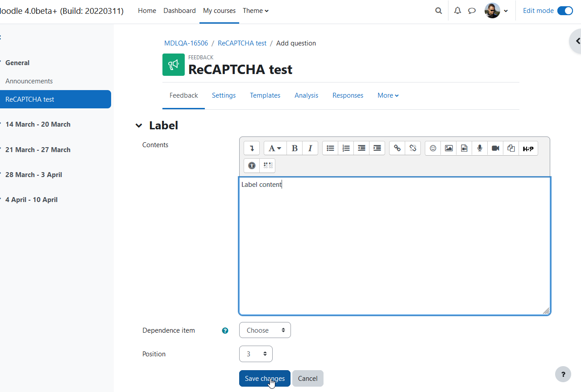Open the search icon in header

pos(439,11)
